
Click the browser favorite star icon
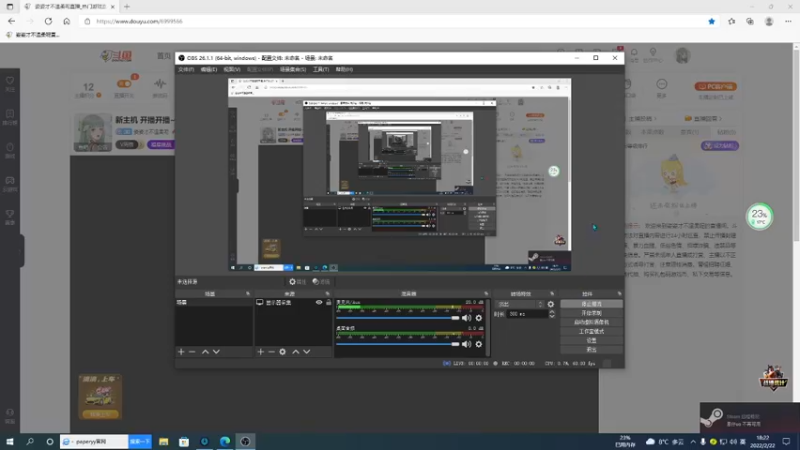[x=712, y=21]
